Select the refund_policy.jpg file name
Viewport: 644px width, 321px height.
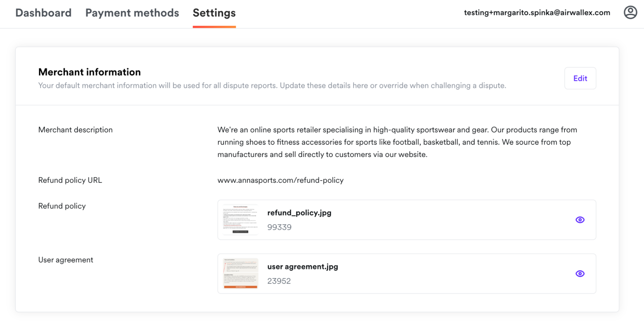[x=299, y=213]
